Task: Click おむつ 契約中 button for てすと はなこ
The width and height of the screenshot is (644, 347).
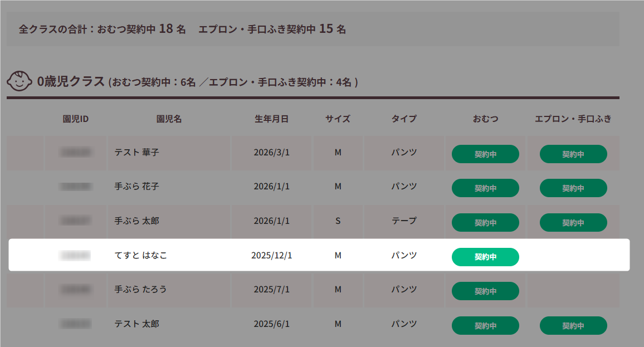Action: [x=485, y=257]
